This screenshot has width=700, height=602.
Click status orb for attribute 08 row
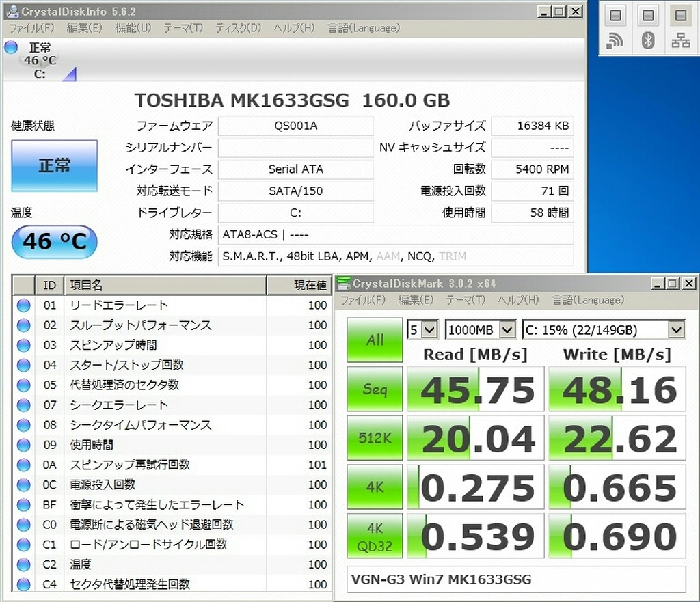click(24, 425)
